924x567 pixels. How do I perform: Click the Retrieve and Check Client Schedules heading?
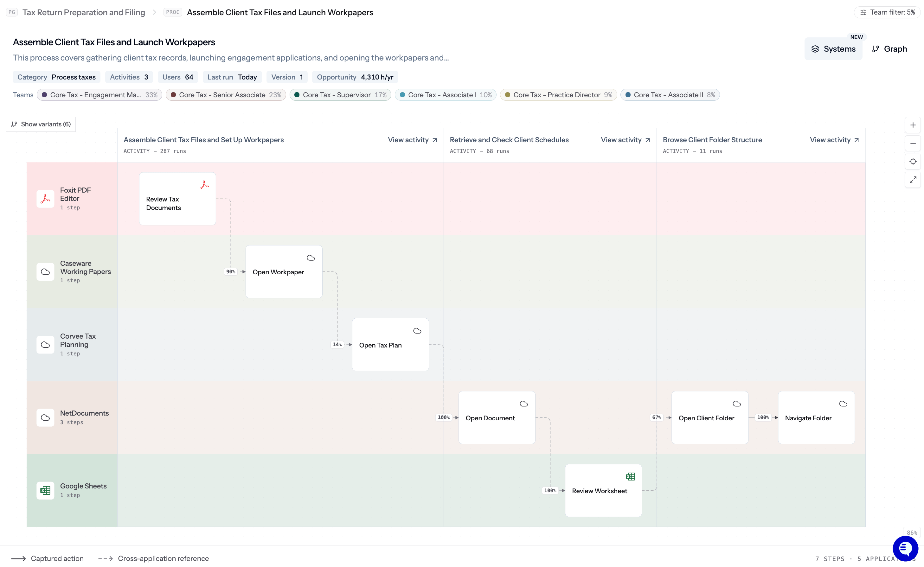[509, 140]
